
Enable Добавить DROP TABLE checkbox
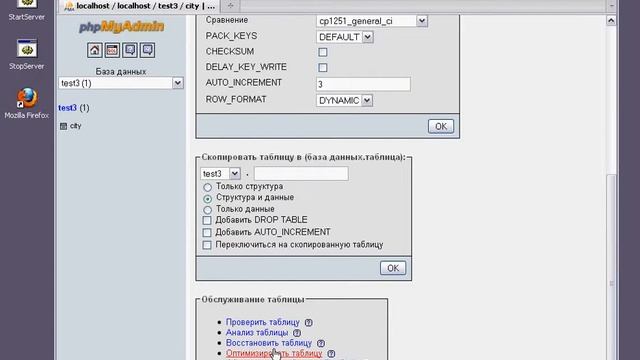coord(207,220)
